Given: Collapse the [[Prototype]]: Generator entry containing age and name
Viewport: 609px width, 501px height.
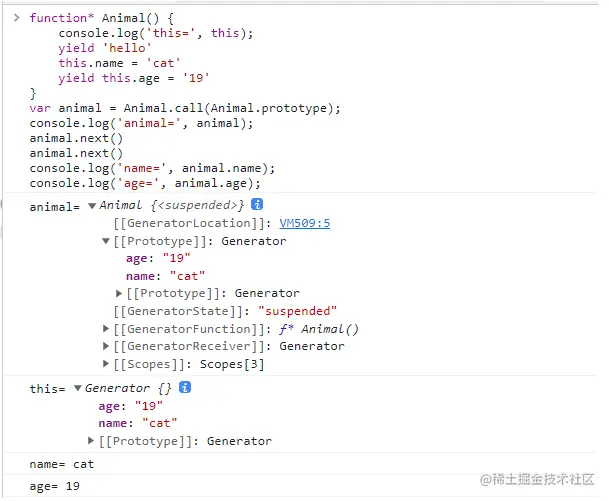Looking at the screenshot, I should [106, 241].
